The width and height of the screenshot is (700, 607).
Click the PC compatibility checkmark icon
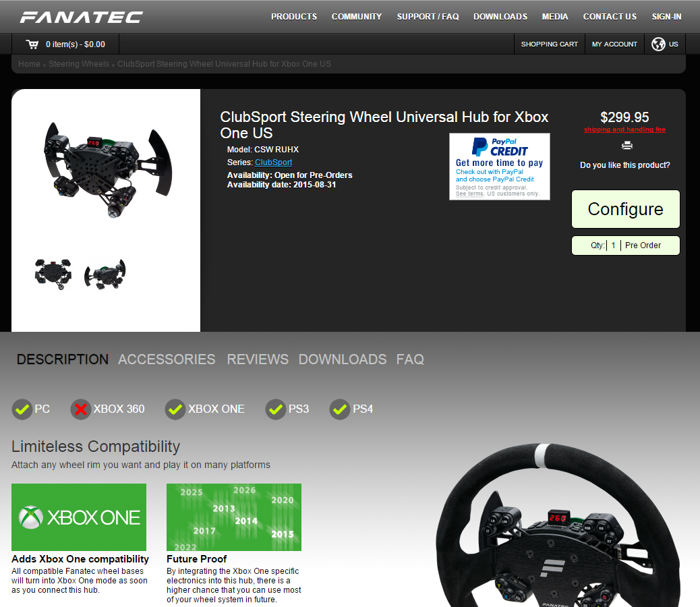point(22,409)
